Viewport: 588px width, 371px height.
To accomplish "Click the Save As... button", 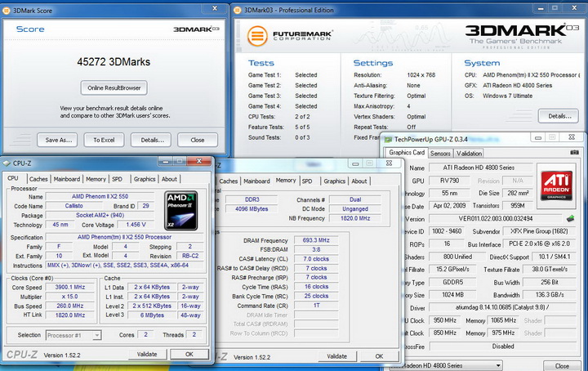I will 57,140.
